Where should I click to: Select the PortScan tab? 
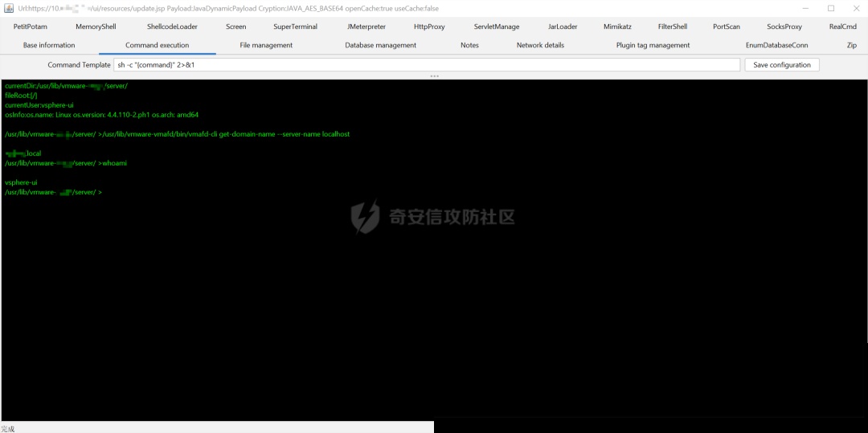(727, 27)
